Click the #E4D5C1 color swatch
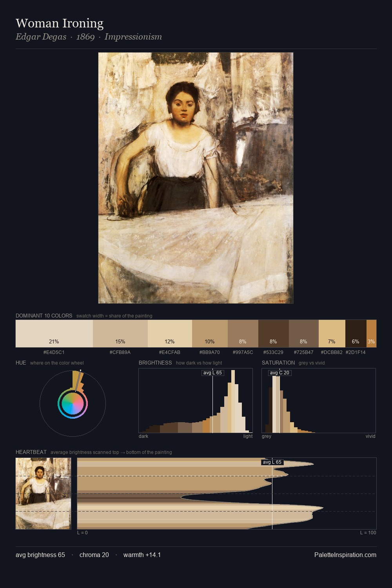 point(54,334)
